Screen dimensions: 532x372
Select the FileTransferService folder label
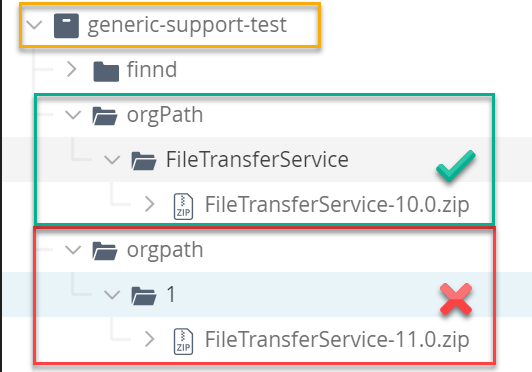pyautogui.click(x=257, y=159)
